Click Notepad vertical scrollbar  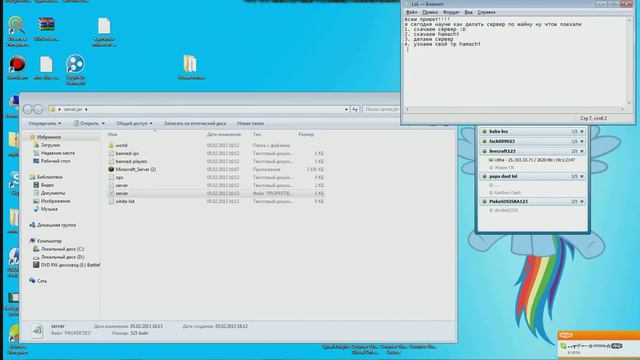point(629,61)
